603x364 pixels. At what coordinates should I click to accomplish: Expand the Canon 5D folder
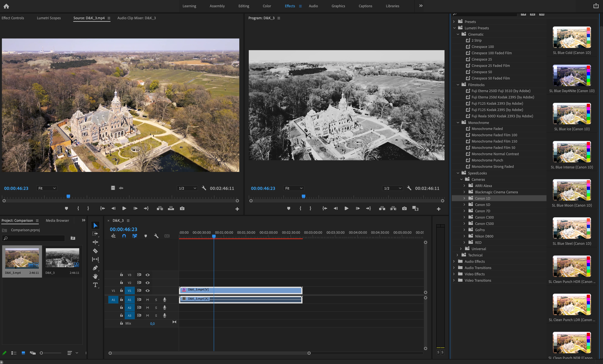pyautogui.click(x=464, y=205)
